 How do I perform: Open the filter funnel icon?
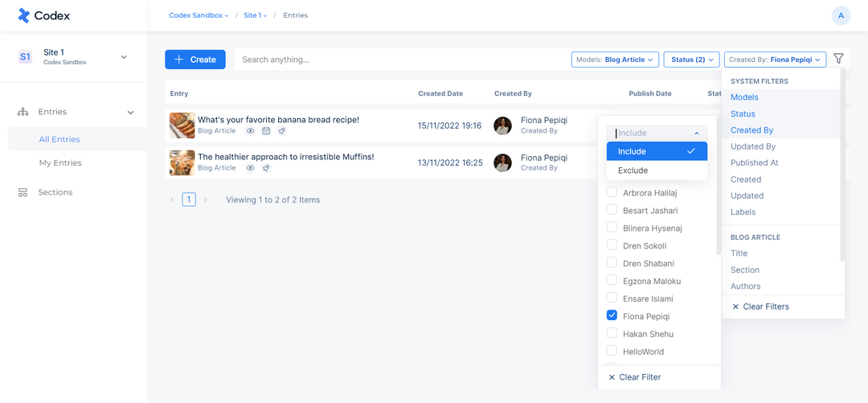click(838, 59)
